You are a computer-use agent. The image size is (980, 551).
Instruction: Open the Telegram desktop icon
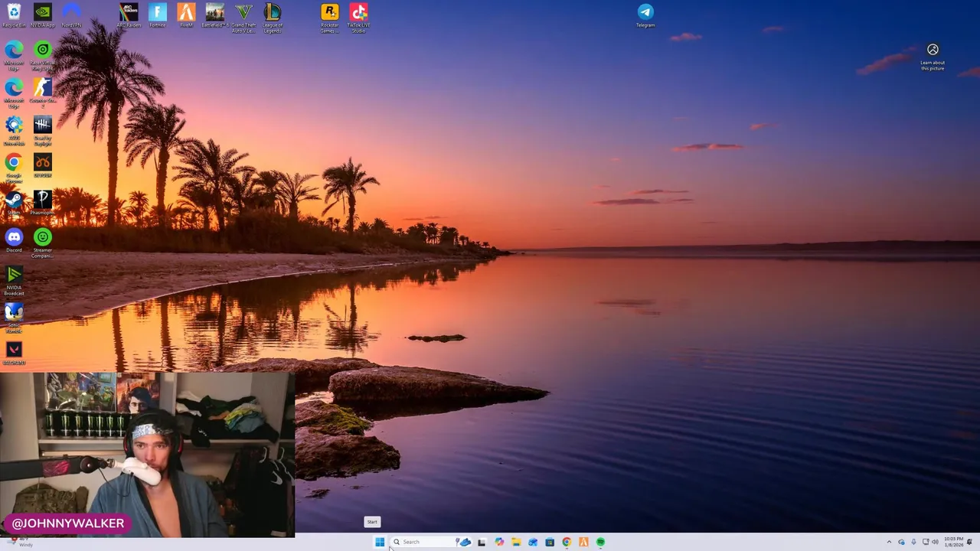(x=645, y=15)
